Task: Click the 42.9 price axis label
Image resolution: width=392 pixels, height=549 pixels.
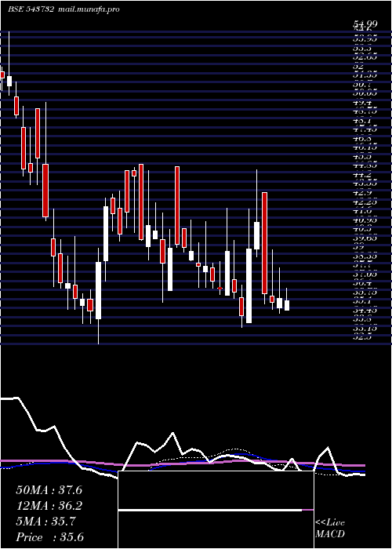Action: [x=363, y=193]
